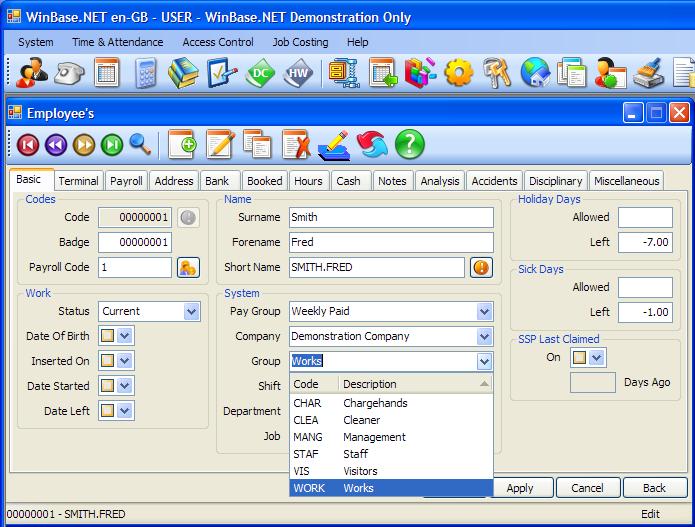Go to next employee record
Screen dimensions: 695x527
(x=84, y=144)
